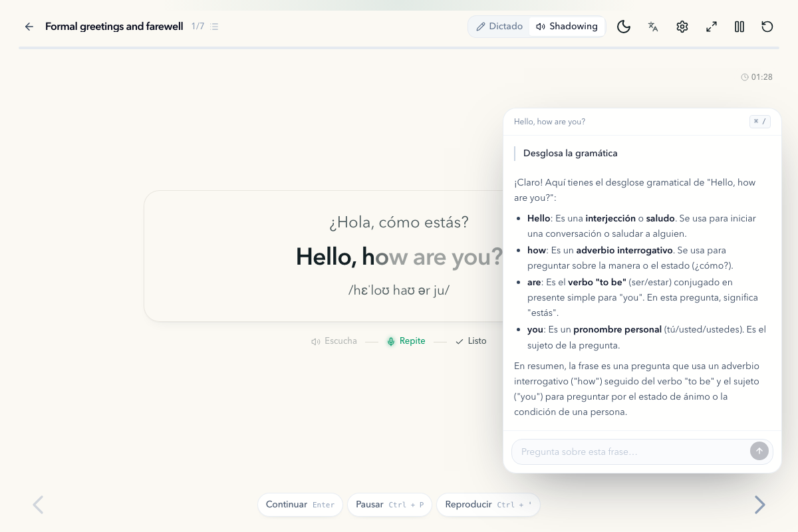Screen dimensions: 798x532
Task: Click the 01:28 timer
Action: 757,77
